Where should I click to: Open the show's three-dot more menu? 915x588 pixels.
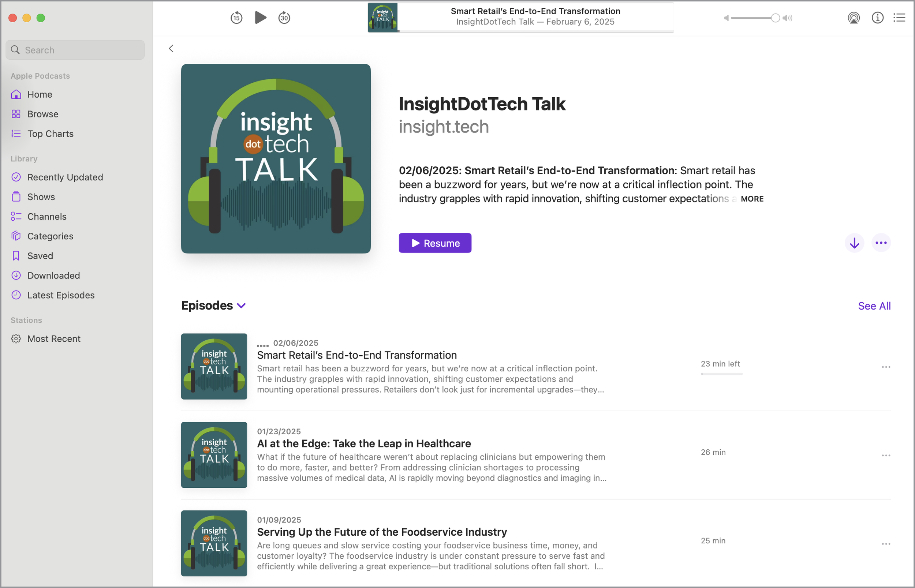(x=881, y=243)
